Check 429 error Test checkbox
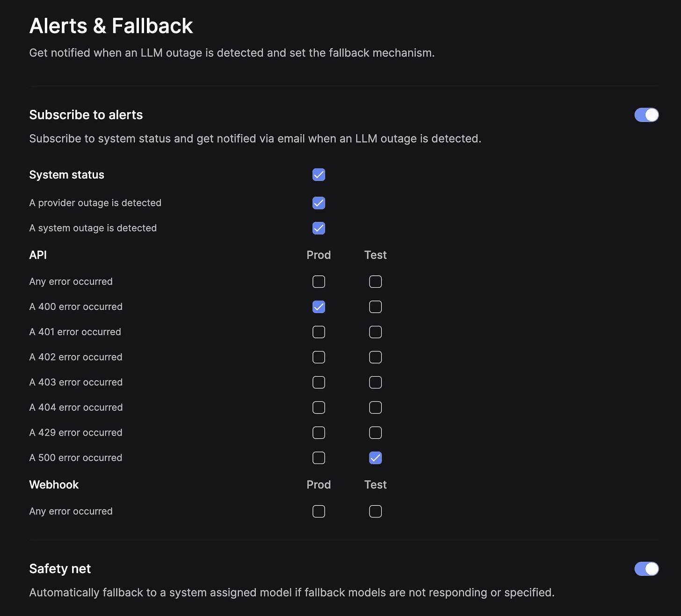 click(x=375, y=433)
